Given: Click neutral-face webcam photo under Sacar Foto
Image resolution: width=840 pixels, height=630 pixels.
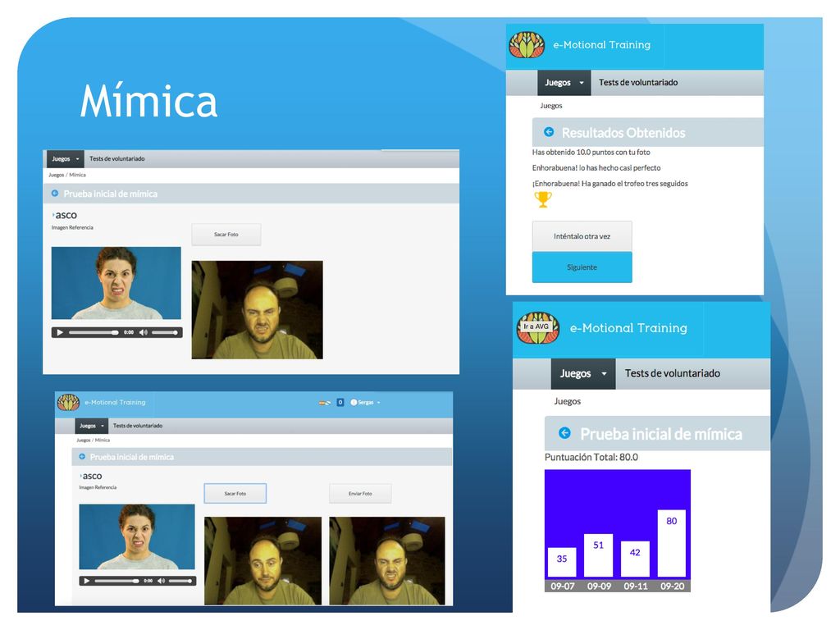Looking at the screenshot, I should 263,560.
